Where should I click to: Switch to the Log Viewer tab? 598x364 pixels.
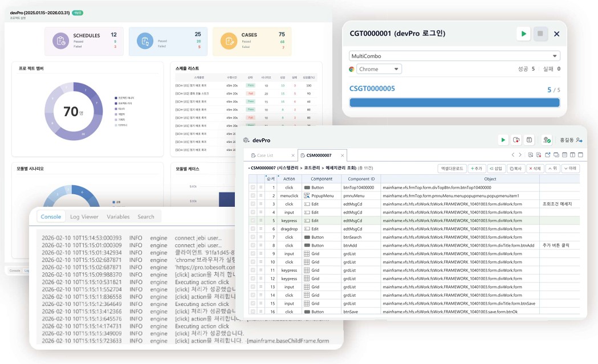[84, 216]
